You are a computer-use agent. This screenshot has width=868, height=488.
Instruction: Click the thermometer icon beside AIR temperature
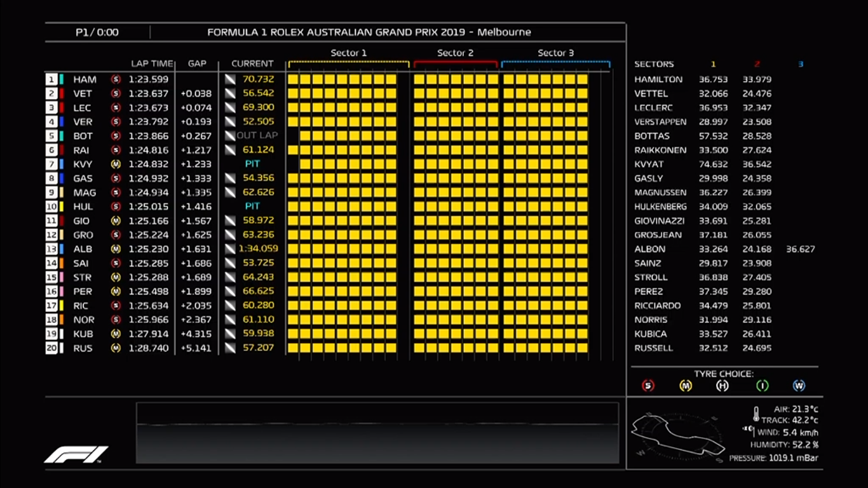click(x=756, y=415)
